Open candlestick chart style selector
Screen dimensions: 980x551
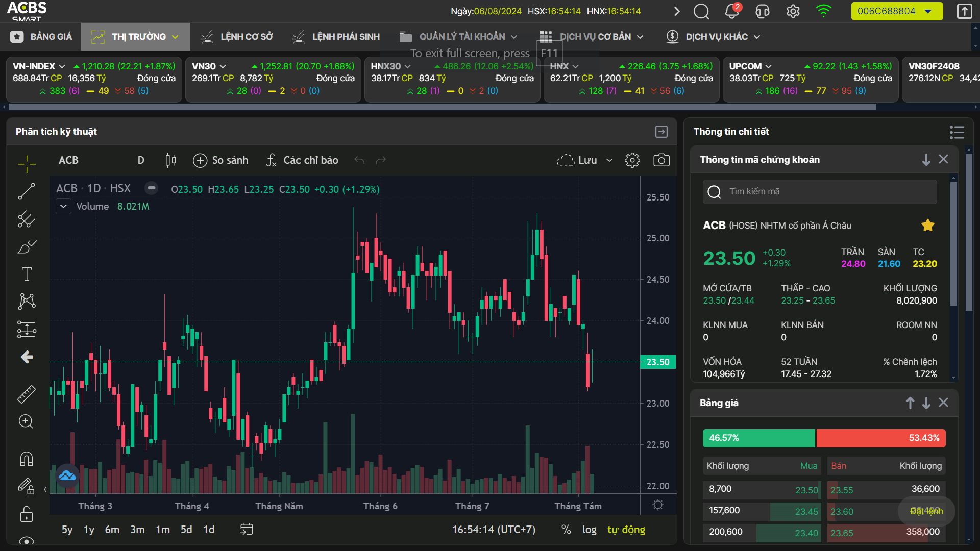point(170,160)
